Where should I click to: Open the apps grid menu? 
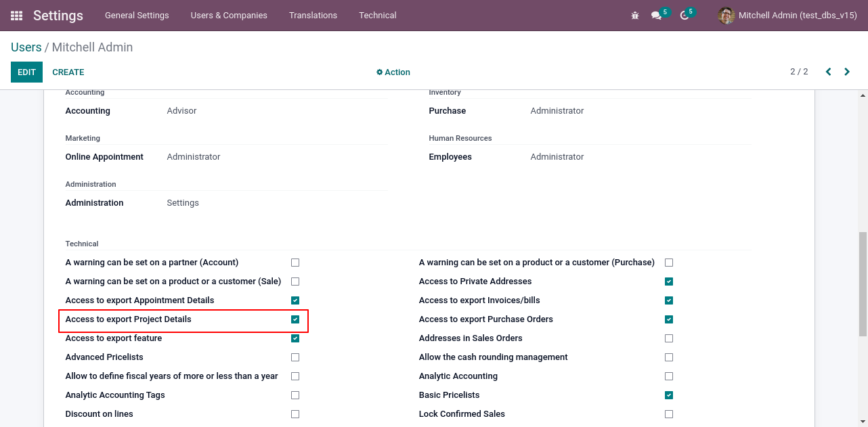[x=17, y=16]
